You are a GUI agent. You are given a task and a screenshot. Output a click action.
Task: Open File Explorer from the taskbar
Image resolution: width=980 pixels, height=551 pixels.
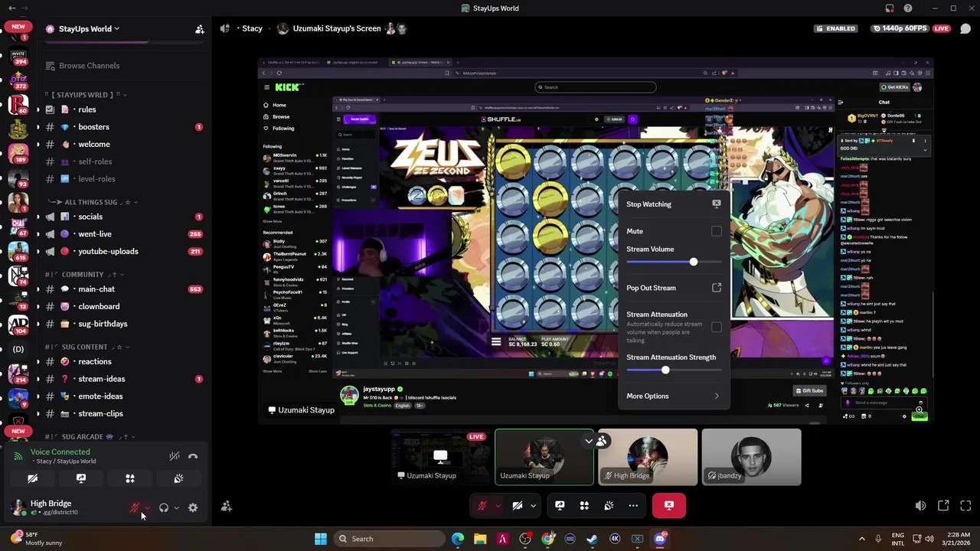coord(480,539)
